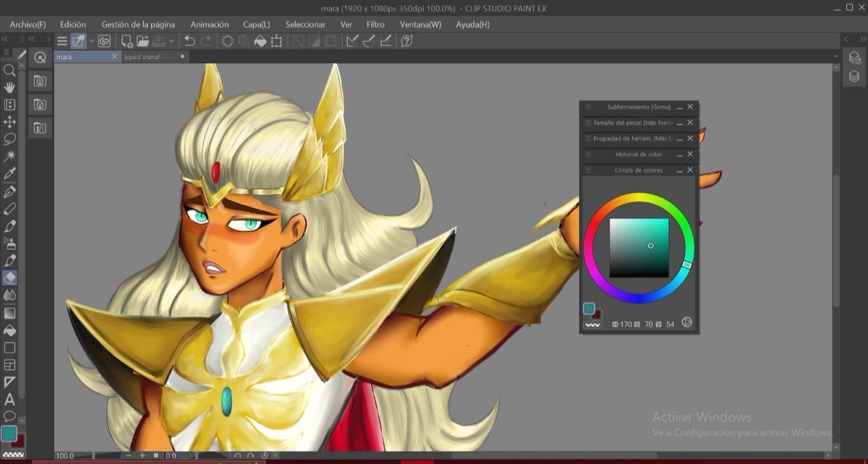Image resolution: width=868 pixels, height=464 pixels.
Task: Click Fill icon in command bar
Action: click(260, 41)
